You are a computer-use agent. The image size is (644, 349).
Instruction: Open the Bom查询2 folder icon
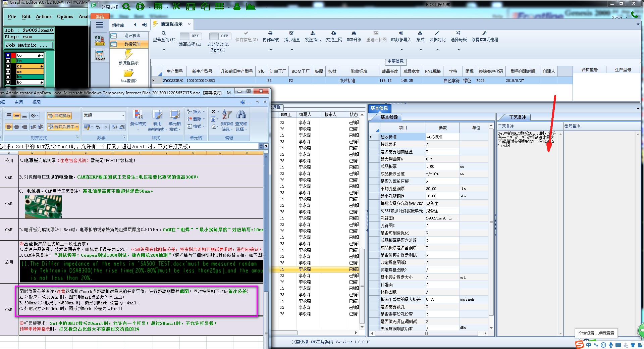click(128, 73)
